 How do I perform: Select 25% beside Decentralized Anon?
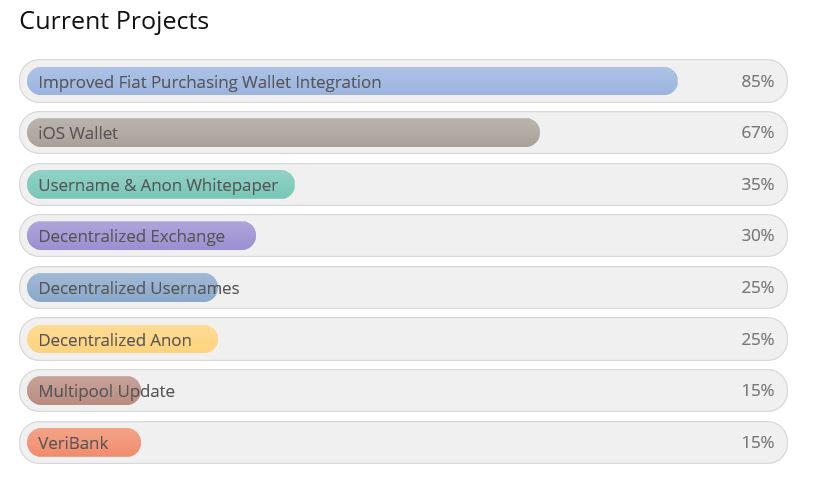coord(757,339)
